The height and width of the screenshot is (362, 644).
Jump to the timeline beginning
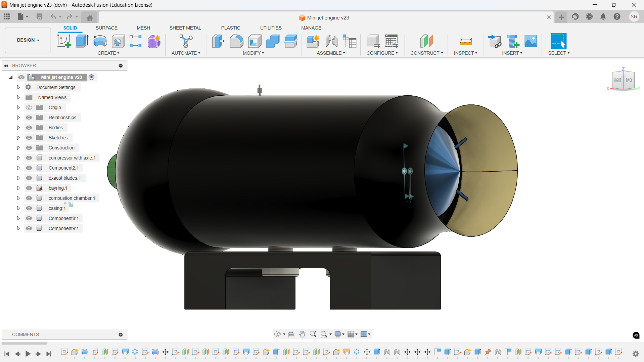pos(7,354)
